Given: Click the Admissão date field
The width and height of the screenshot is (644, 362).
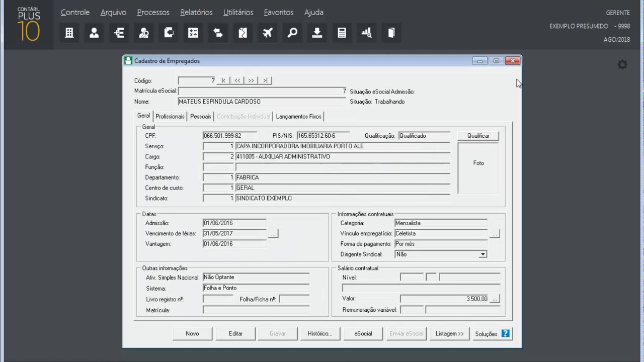Looking at the screenshot, I should point(234,223).
